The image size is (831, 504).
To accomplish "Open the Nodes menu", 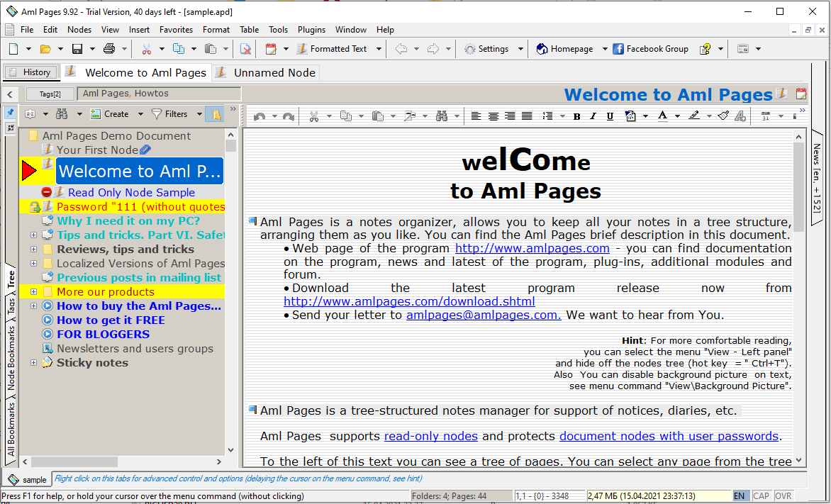I will pos(79,30).
